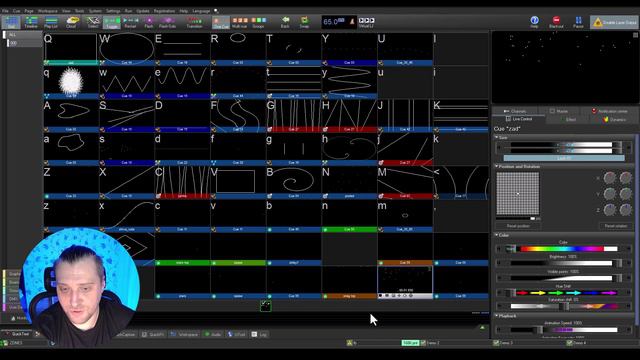The image size is (640, 360).
Task: Open the Help icon
Action: pyautogui.click(x=534, y=22)
